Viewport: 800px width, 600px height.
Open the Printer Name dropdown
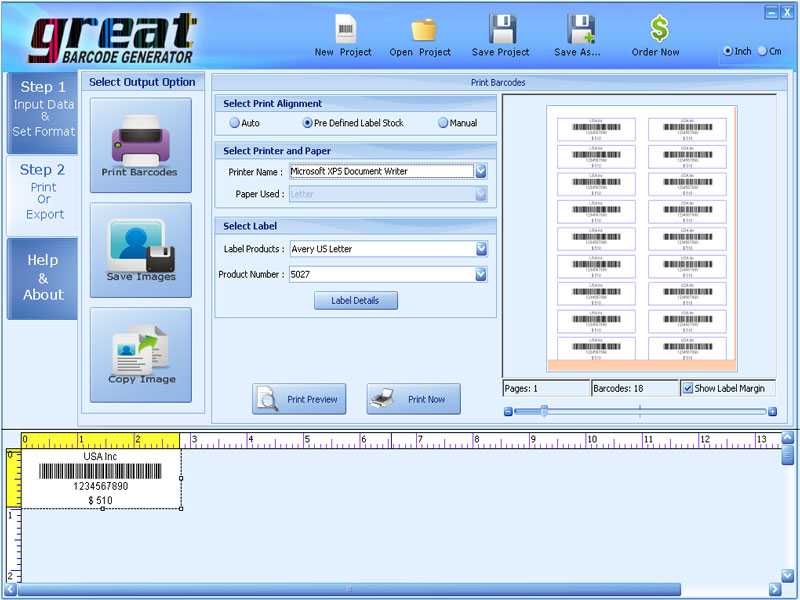(x=481, y=171)
